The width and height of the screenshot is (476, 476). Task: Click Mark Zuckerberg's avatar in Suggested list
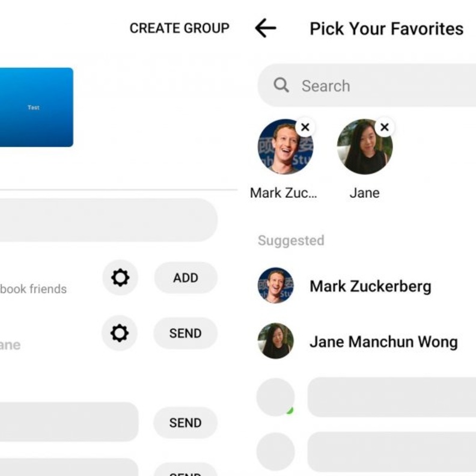pyautogui.click(x=276, y=285)
